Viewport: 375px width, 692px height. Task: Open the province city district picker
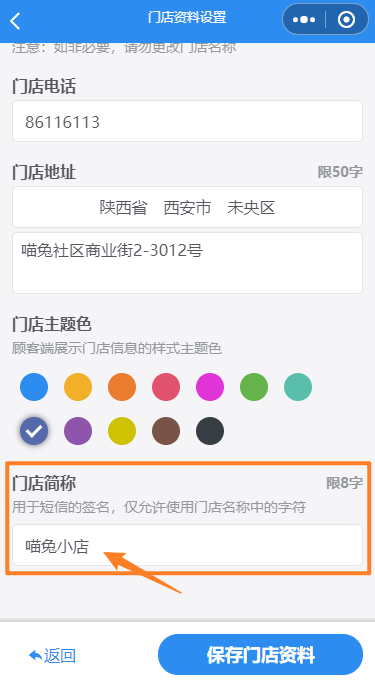click(188, 207)
